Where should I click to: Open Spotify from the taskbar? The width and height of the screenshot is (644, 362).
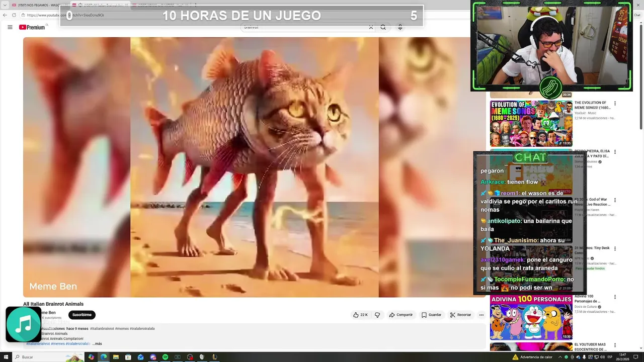tap(165, 357)
